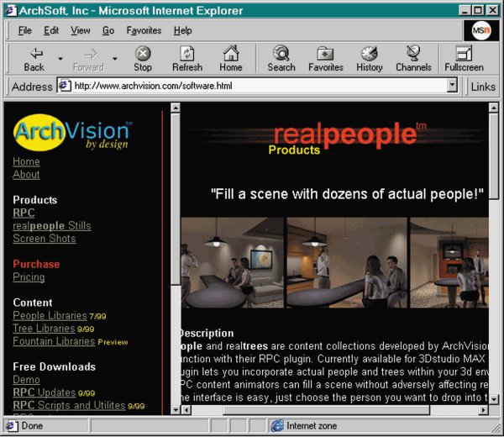Viewport: 504px width, 437px height.
Task: Go to the Home page
Action: (231, 59)
